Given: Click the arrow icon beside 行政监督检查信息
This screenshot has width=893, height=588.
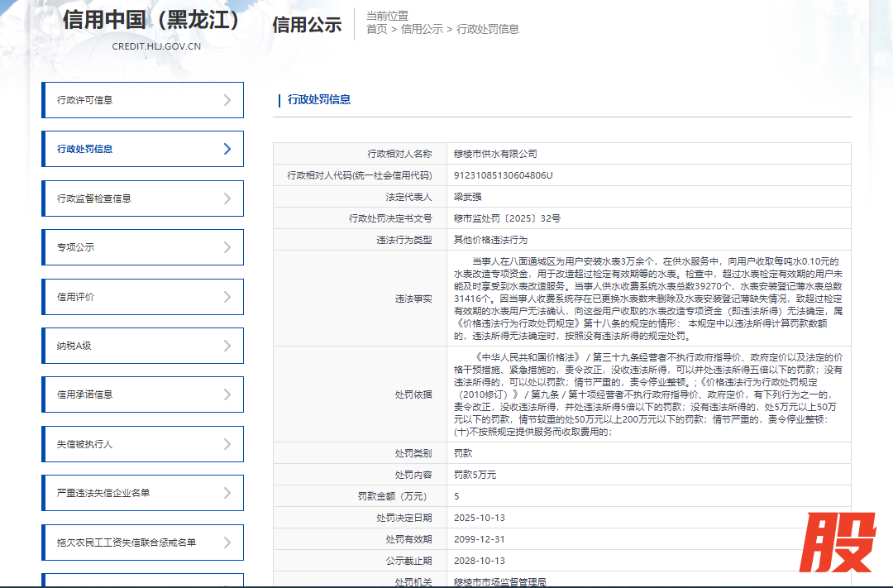Looking at the screenshot, I should (x=227, y=198).
